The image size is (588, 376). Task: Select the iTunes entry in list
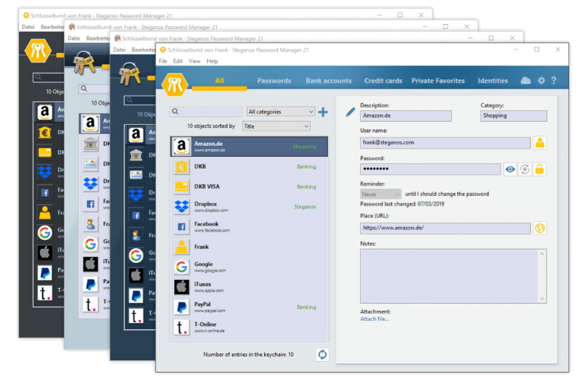[x=249, y=287]
